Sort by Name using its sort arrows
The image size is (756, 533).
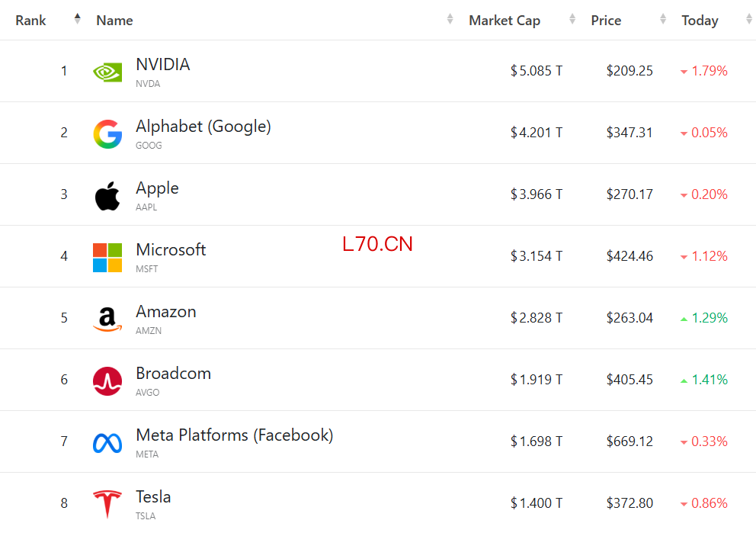click(x=450, y=19)
